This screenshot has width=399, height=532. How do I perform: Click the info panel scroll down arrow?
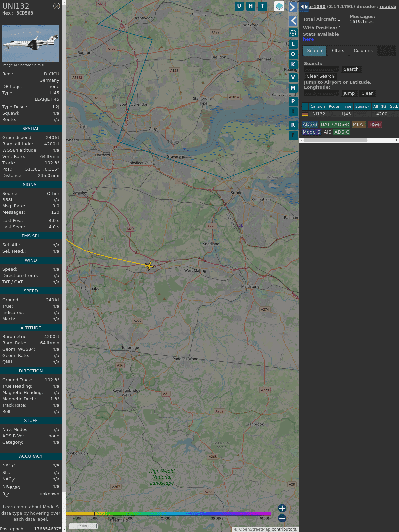tap(64, 529)
